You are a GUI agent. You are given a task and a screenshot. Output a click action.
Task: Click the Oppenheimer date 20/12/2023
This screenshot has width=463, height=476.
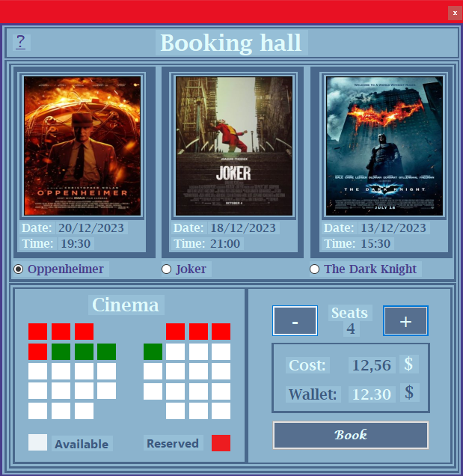point(91,228)
